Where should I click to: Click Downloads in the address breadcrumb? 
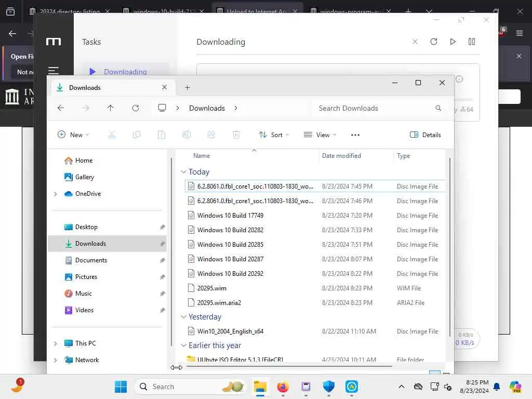[207, 108]
